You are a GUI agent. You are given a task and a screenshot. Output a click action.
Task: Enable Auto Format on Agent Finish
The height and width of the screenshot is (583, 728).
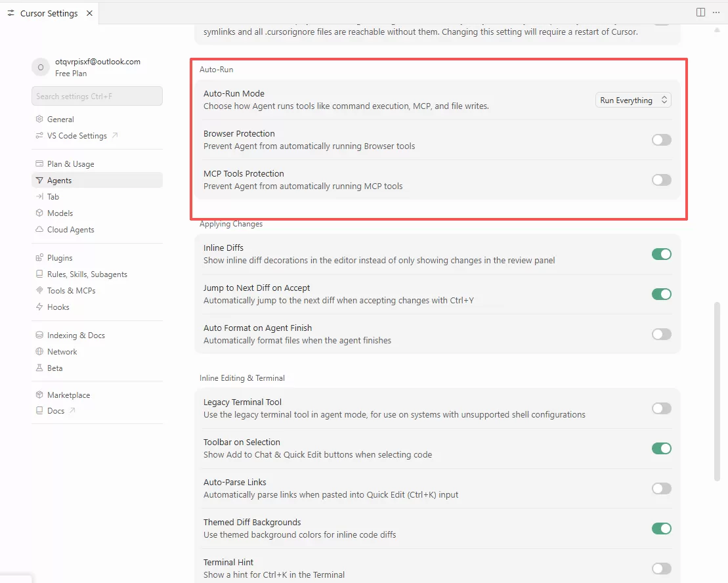click(661, 334)
